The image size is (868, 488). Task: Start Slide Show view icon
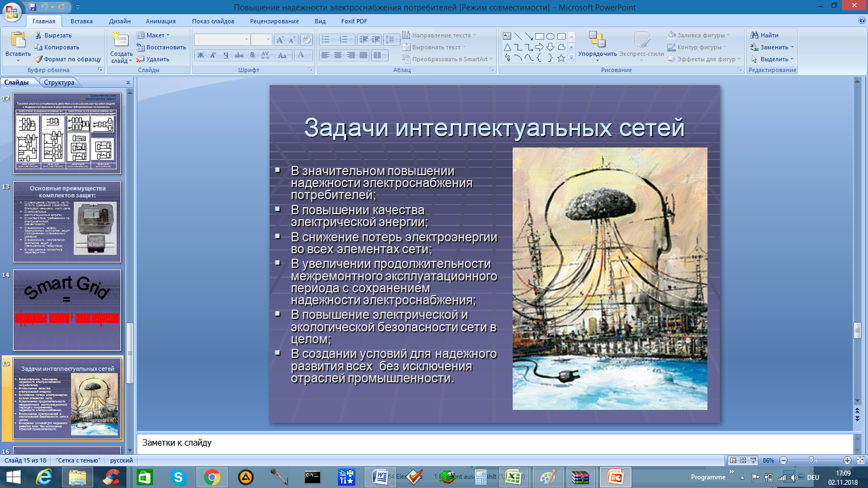753,460
